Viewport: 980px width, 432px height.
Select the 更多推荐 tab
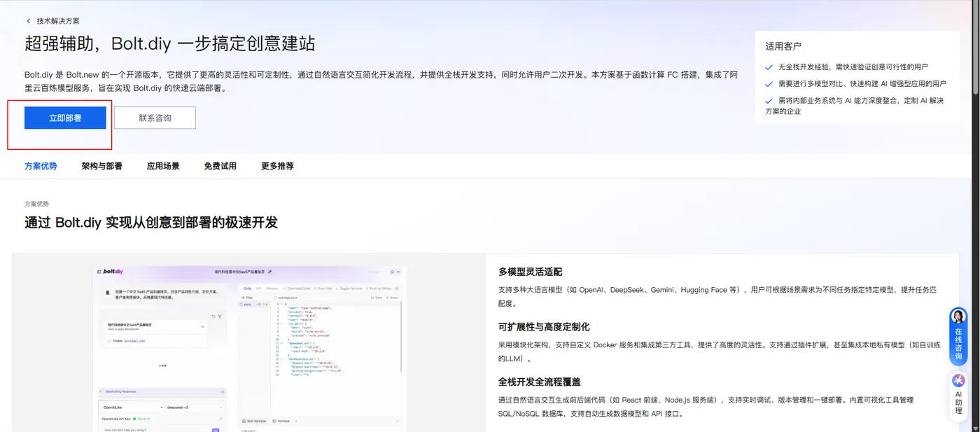[277, 166]
